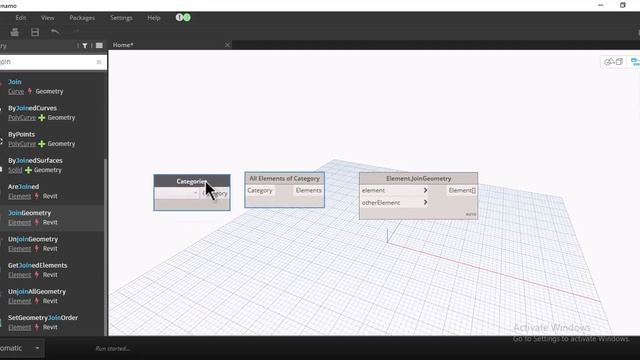
Task: Click the red action icon under JoinGeometry
Action: click(x=37, y=222)
